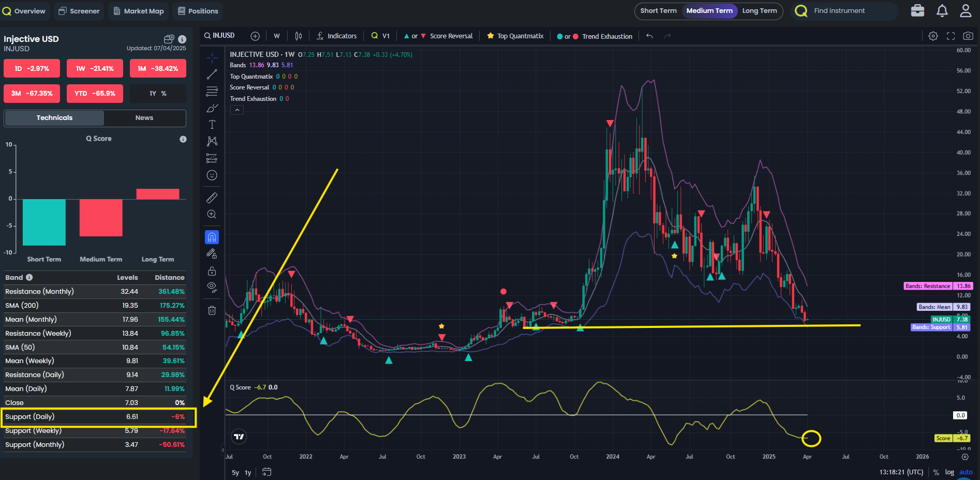Select the YTD -65.9% performance button
980x480 pixels.
click(95, 94)
